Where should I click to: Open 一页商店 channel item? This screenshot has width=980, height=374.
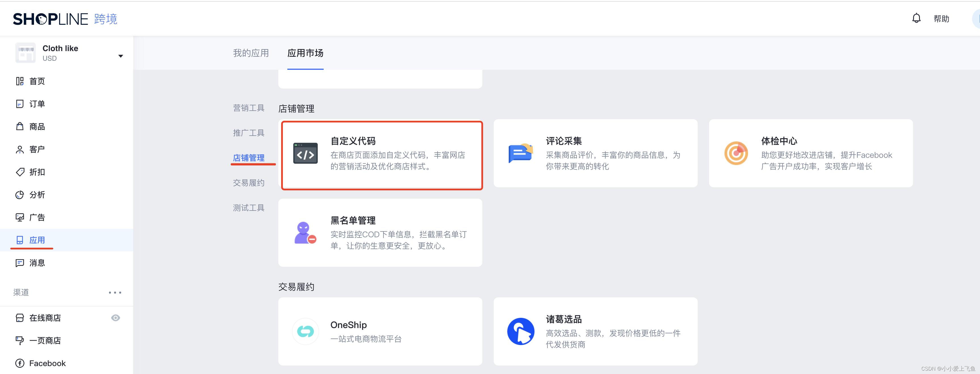pos(45,341)
